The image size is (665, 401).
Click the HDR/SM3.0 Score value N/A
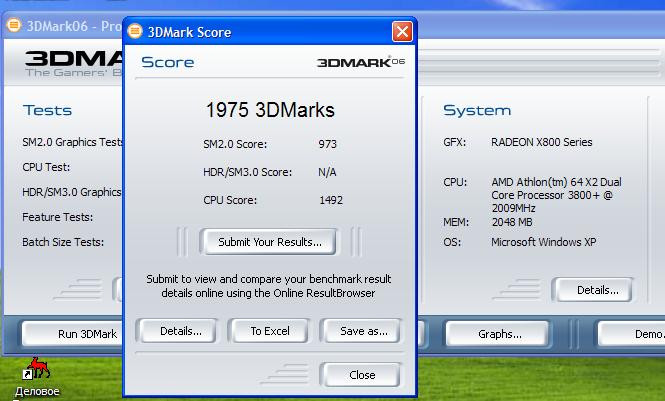tap(327, 172)
